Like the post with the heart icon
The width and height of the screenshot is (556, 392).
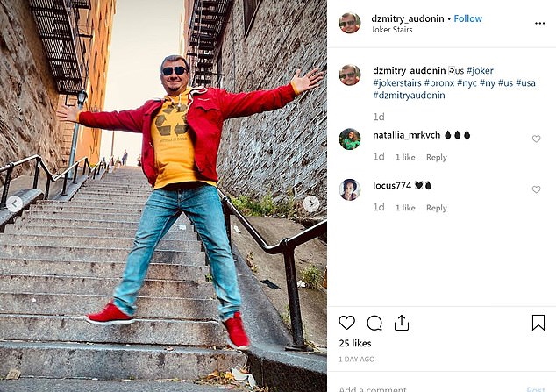[x=346, y=323]
